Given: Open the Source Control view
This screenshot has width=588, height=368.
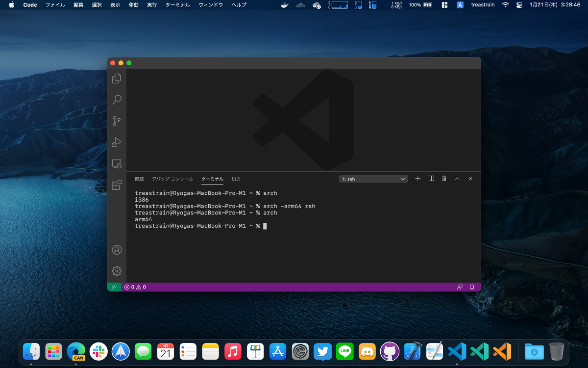Looking at the screenshot, I should point(117,121).
